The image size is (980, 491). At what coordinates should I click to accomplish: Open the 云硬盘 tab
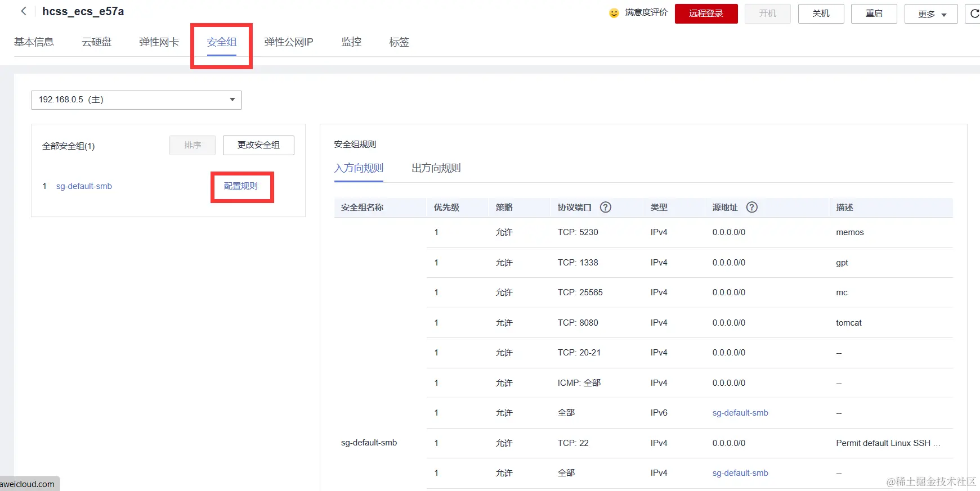[96, 42]
